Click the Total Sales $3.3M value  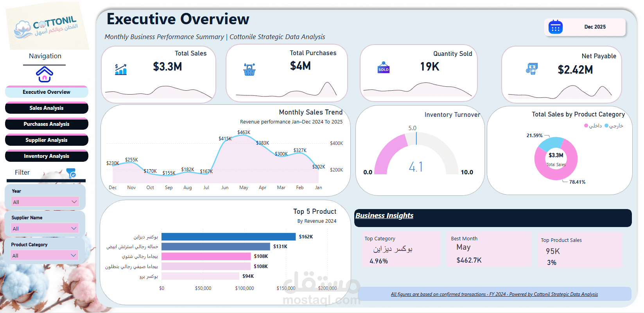point(167,67)
